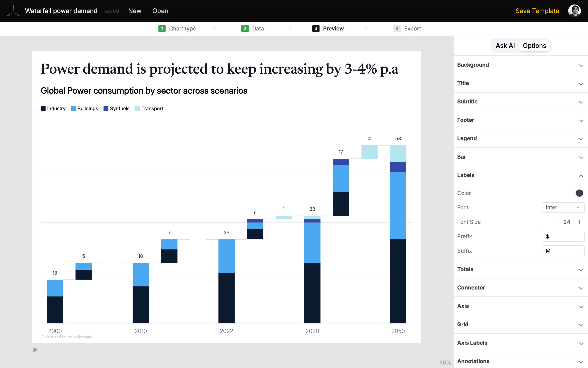Click the Suffix input field
This screenshot has width=588, height=368.
point(563,251)
